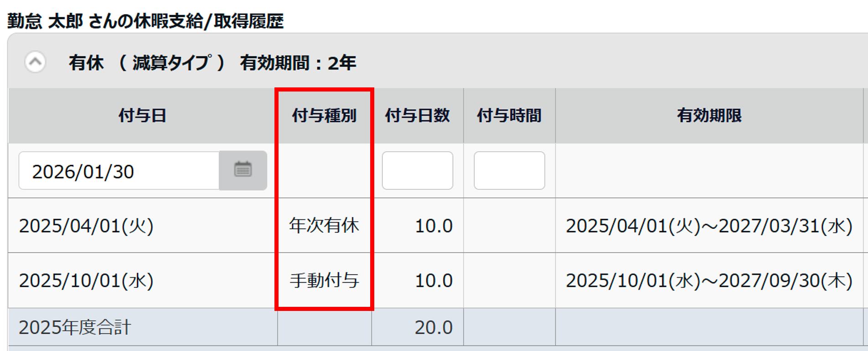This screenshot has width=868, height=351.
Task: Click the 2025年度合計 total row label
Action: tap(75, 327)
